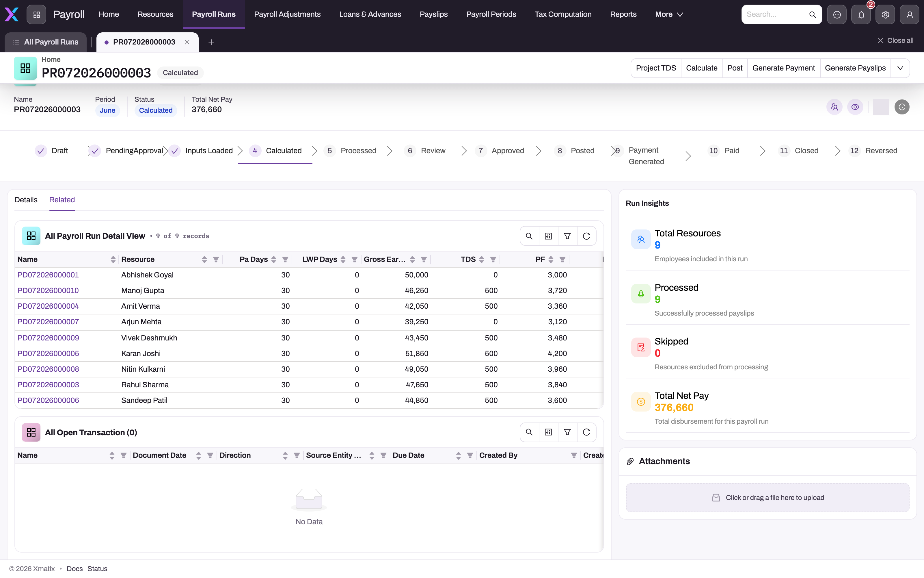Open the Payroll Runs nav tab
Image resolution: width=924 pixels, height=578 pixels.
tap(214, 14)
